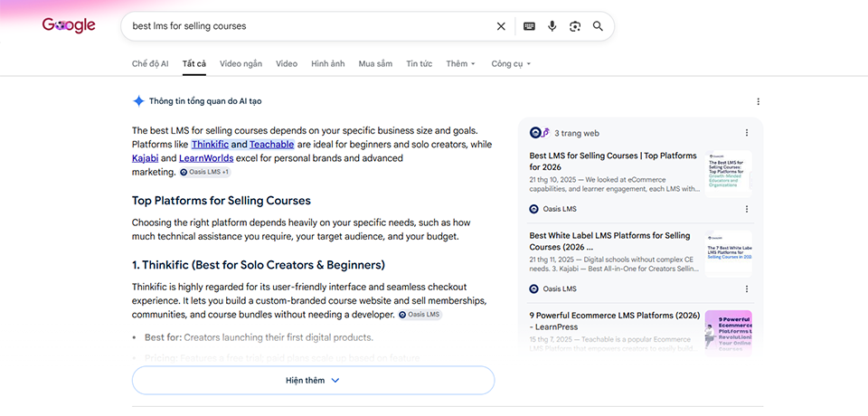Open 'Best LMS for Selling Courses | Top Platforms' result

[613, 161]
